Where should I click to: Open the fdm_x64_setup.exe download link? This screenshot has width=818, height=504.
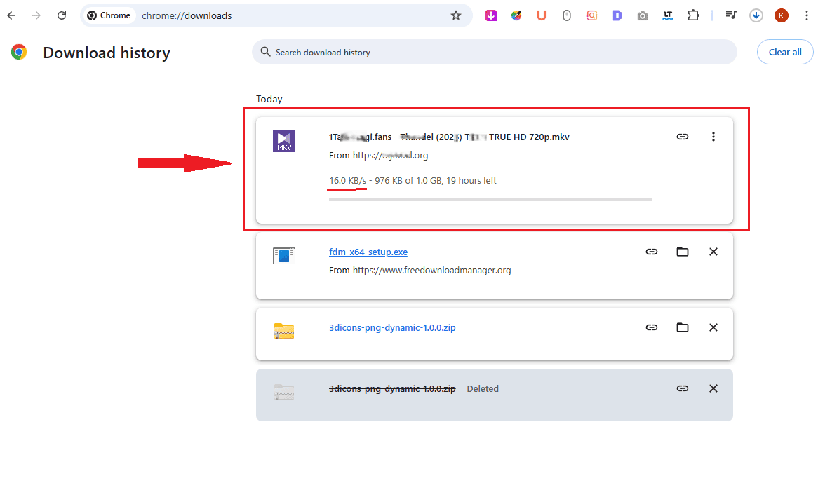click(x=368, y=252)
